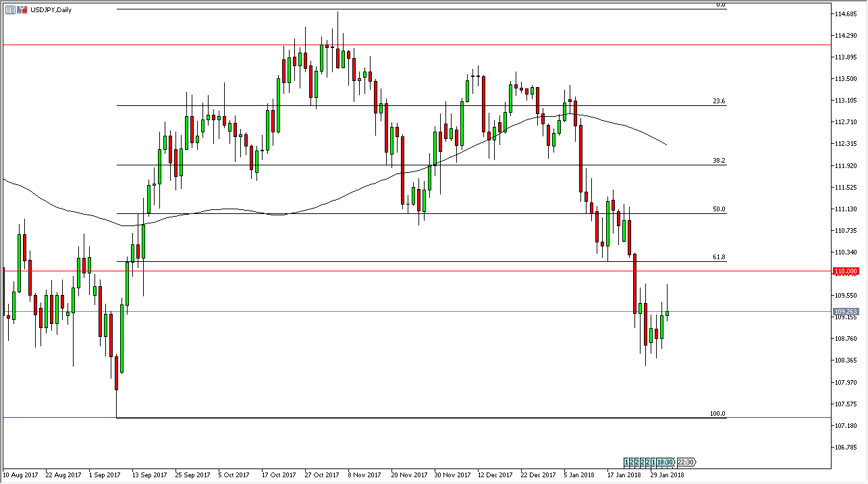Expand the 18:30 tag's arrow edge

coord(674,462)
